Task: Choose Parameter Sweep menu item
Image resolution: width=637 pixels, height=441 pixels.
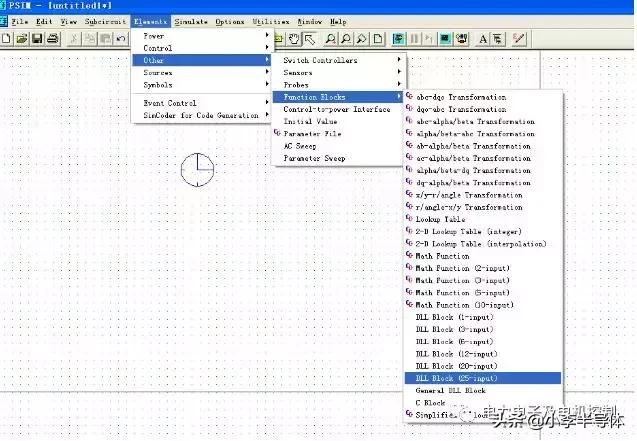Action: click(x=338, y=158)
